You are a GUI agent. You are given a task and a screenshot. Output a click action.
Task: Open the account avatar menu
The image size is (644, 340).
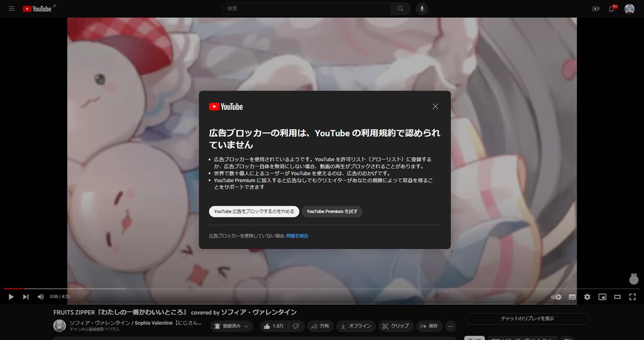coord(629,9)
